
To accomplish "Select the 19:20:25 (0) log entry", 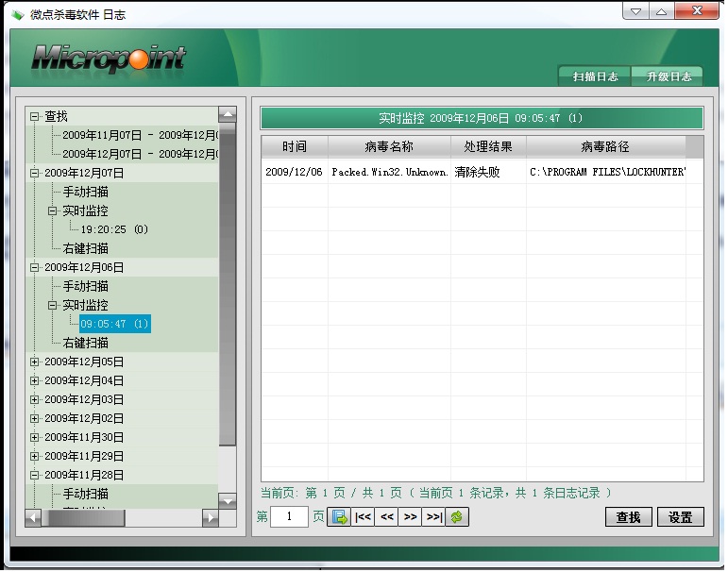I will pyautogui.click(x=114, y=229).
